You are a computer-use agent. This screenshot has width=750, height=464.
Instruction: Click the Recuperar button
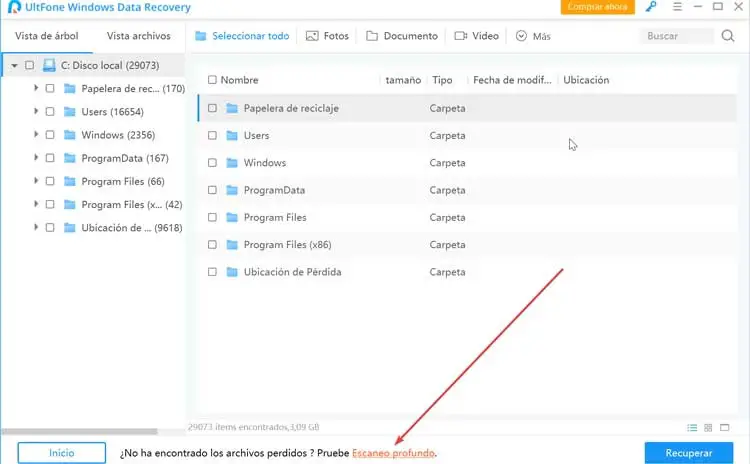tap(689, 453)
